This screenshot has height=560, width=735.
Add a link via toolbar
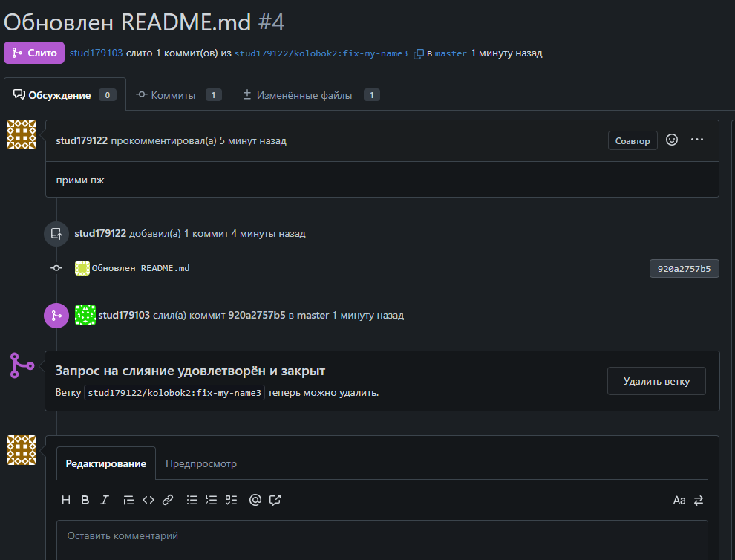click(168, 501)
